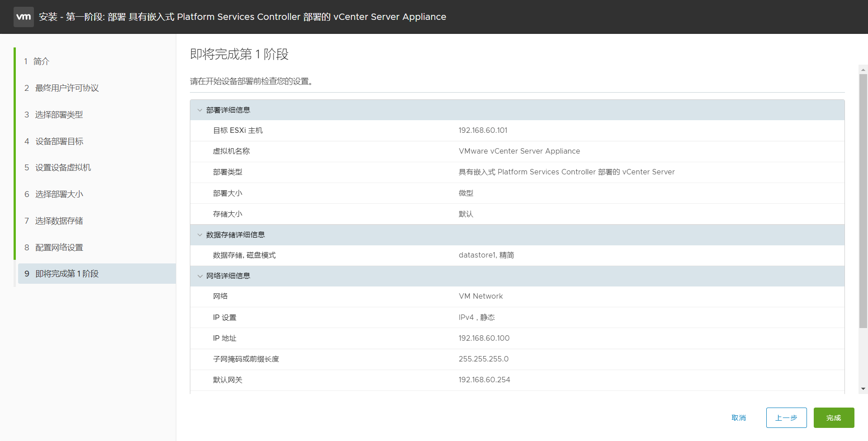The image size is (868, 441).
Task: Click the 子网掩码或前缀长度 label
Action: coord(246,359)
